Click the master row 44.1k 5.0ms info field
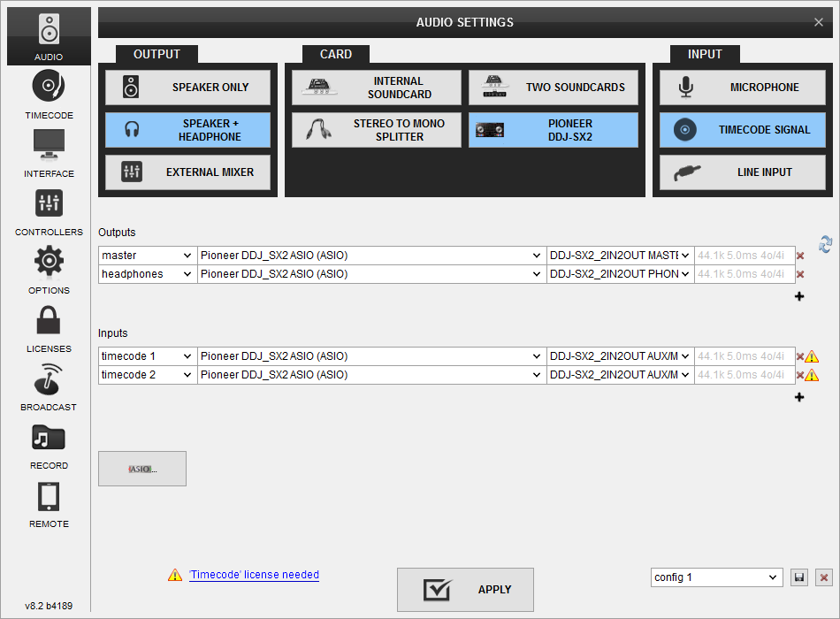 (745, 256)
